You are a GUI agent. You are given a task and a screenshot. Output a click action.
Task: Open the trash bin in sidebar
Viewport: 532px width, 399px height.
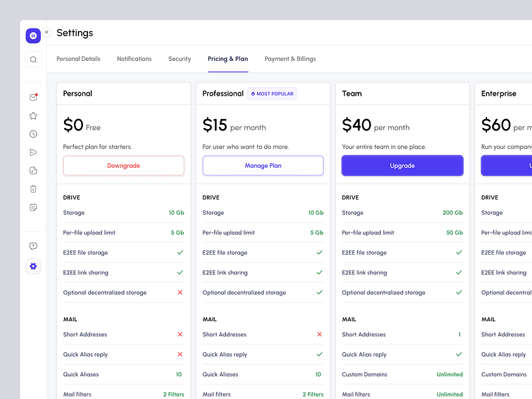click(x=33, y=189)
